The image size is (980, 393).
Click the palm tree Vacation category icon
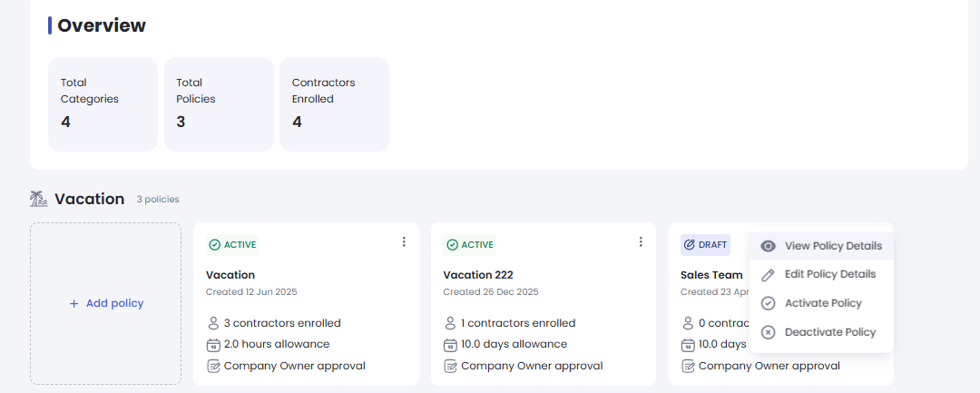[38, 199]
